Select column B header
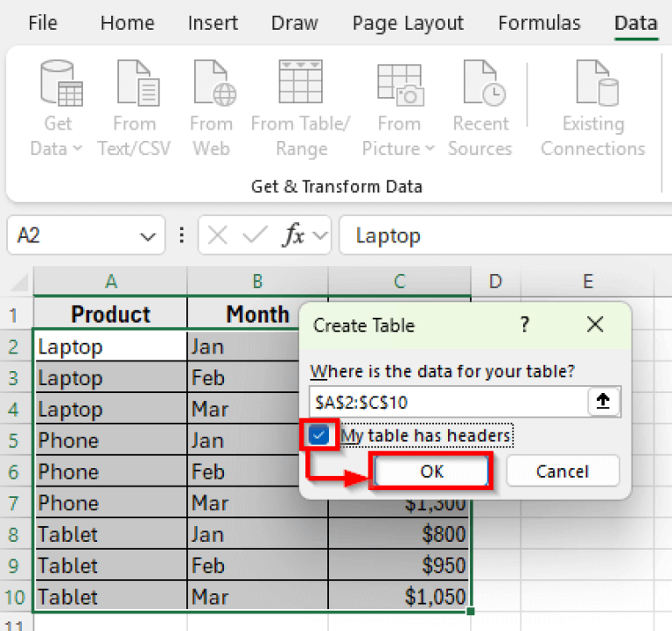Viewport: 672px width, 631px height. (x=257, y=281)
